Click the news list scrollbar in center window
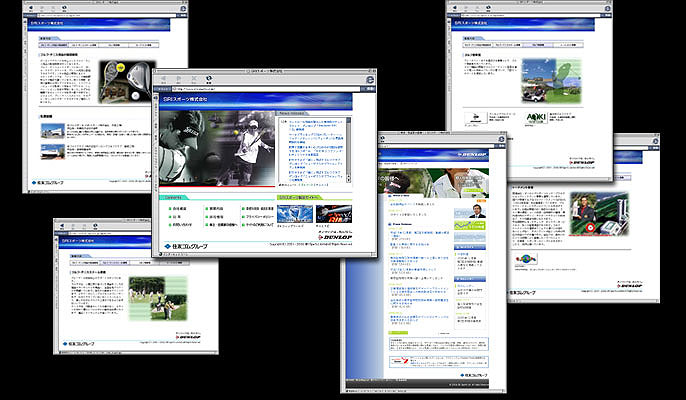This screenshot has height=400, width=686. [x=349, y=150]
